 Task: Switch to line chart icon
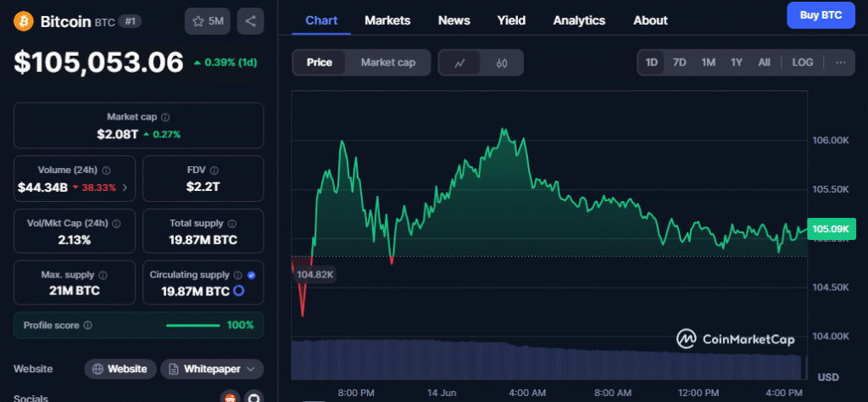point(459,63)
